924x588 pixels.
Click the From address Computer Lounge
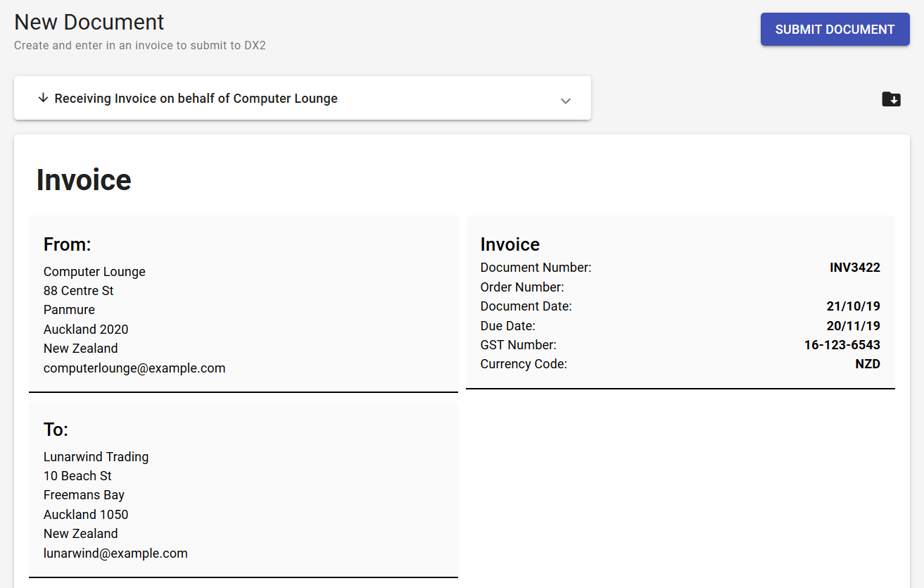[94, 271]
